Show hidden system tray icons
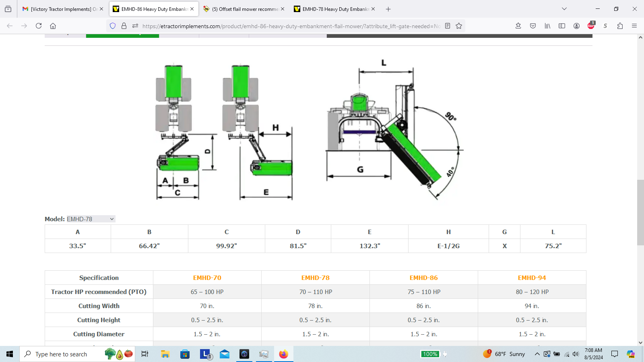This screenshot has width=644, height=362. tap(537, 354)
